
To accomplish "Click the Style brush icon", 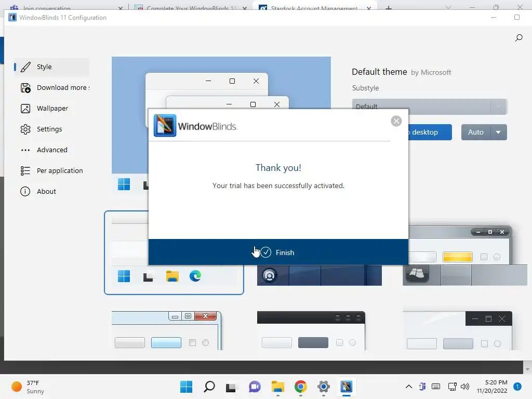I will pyautogui.click(x=25, y=67).
